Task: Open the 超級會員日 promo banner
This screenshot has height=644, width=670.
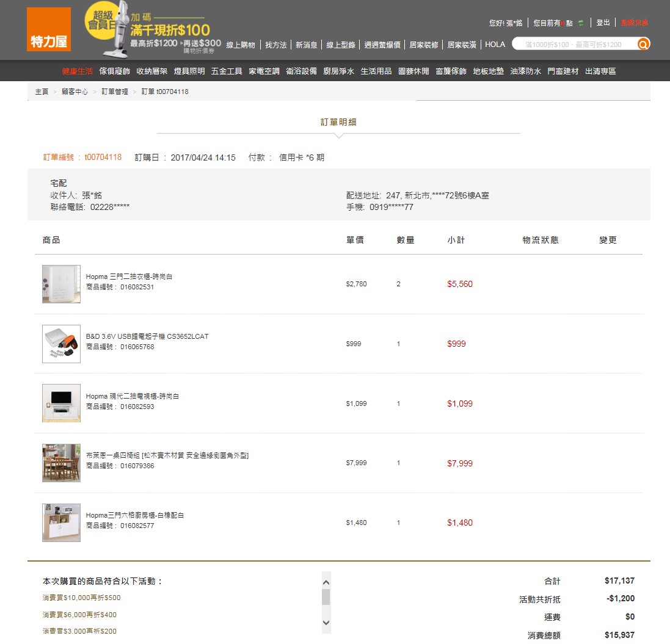Action: (x=153, y=29)
